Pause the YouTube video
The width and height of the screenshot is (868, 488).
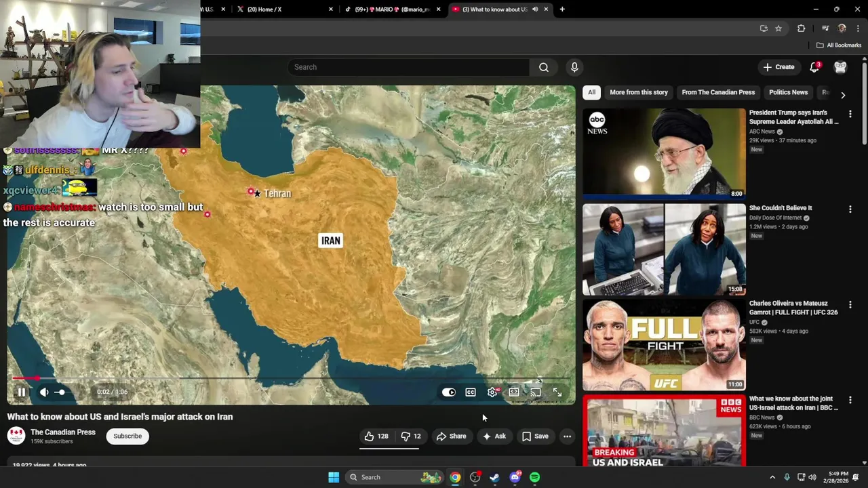click(21, 392)
